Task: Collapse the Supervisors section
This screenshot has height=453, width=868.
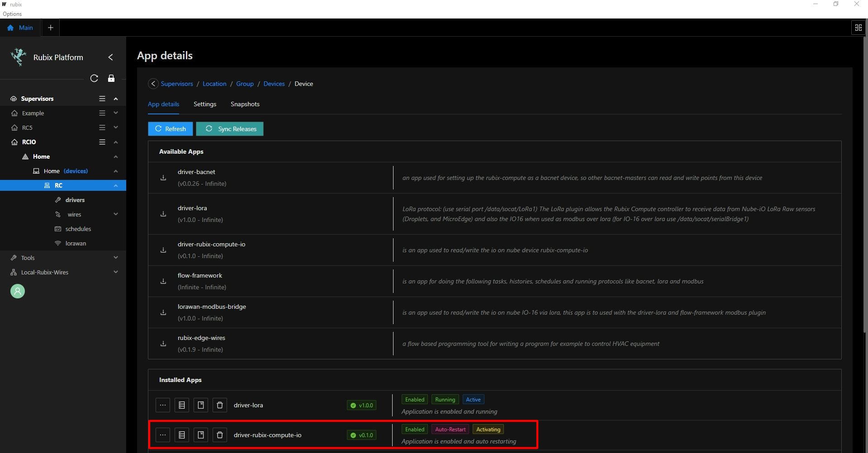Action: coord(116,99)
